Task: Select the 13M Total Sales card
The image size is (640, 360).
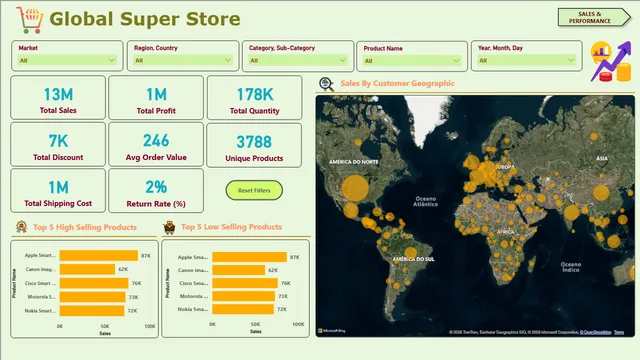Action: (x=58, y=98)
